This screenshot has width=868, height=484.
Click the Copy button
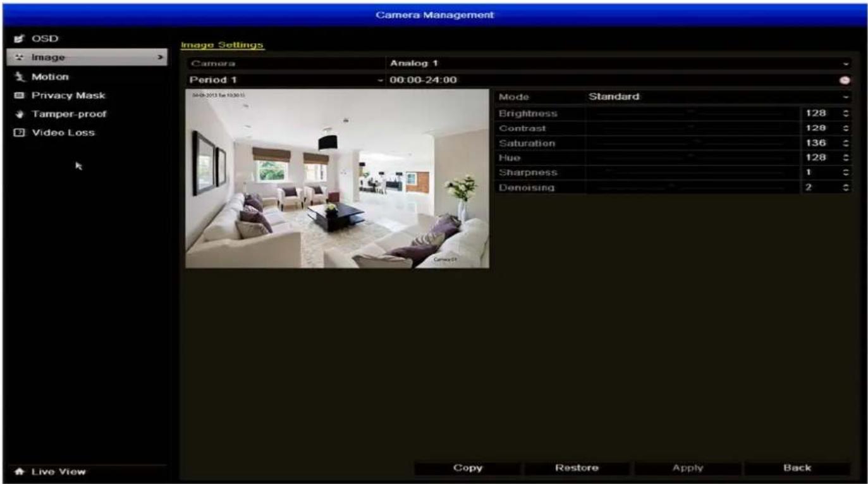point(468,468)
